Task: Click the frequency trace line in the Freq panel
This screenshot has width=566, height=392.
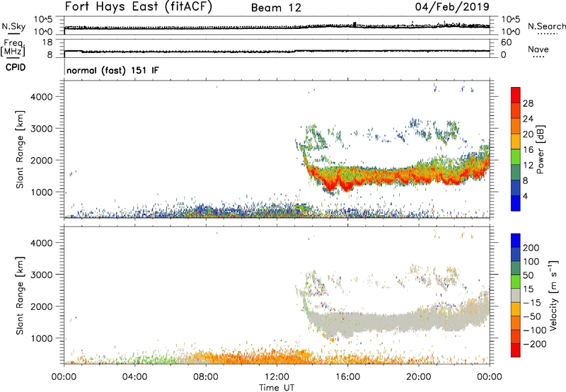Action: [x=277, y=51]
